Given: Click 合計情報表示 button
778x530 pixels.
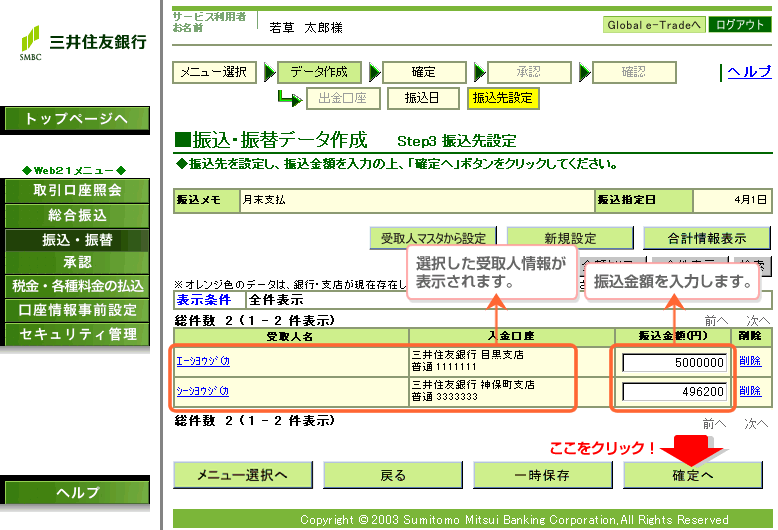Looking at the screenshot, I should 707,238.
